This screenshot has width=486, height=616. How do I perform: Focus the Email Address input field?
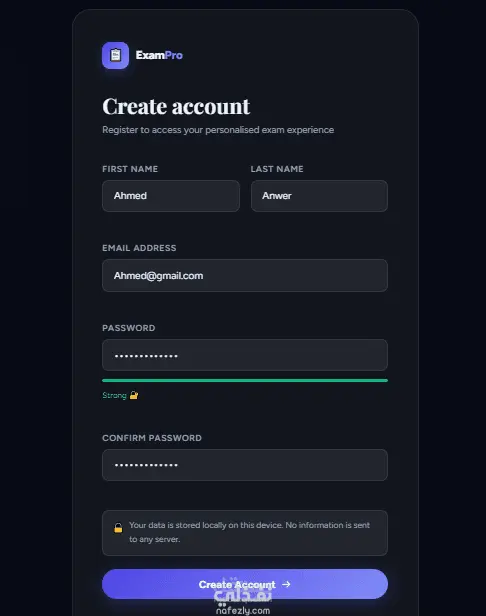(245, 275)
